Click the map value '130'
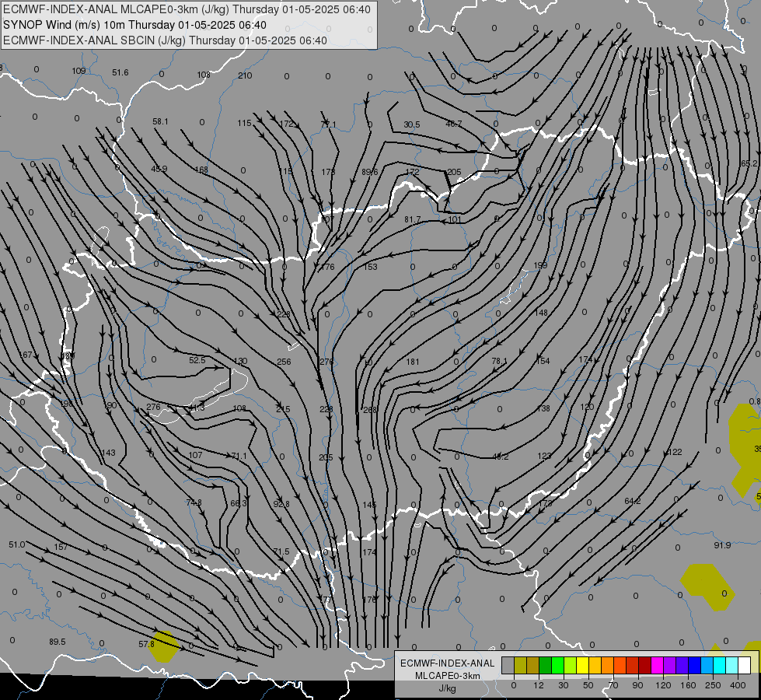 tap(240, 362)
